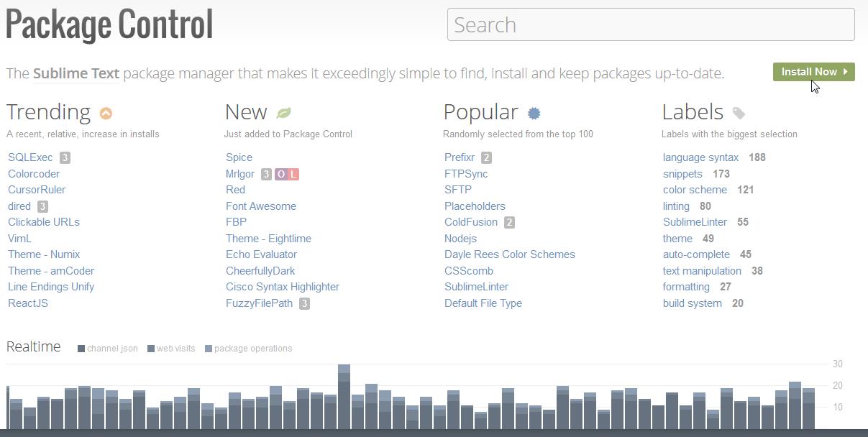The height and width of the screenshot is (437, 868).
Task: Open the FBP package
Action: tap(236, 222)
